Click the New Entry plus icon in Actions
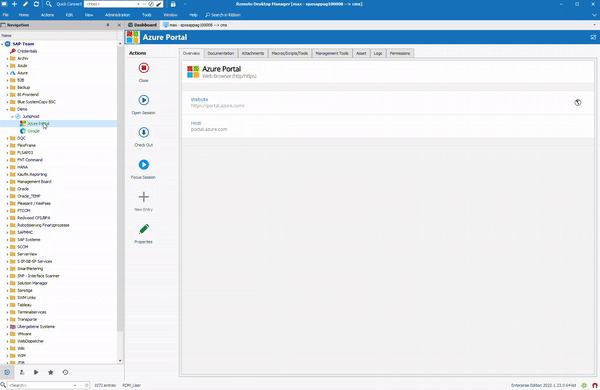 point(143,197)
